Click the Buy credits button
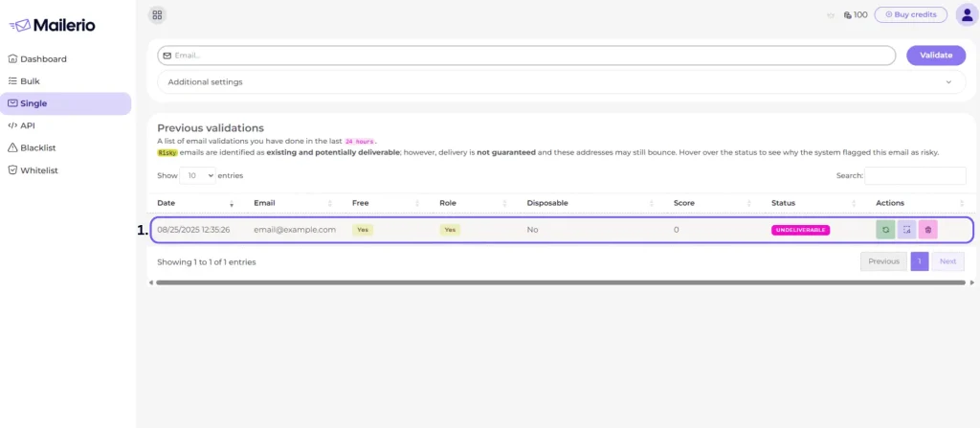 tap(910, 14)
